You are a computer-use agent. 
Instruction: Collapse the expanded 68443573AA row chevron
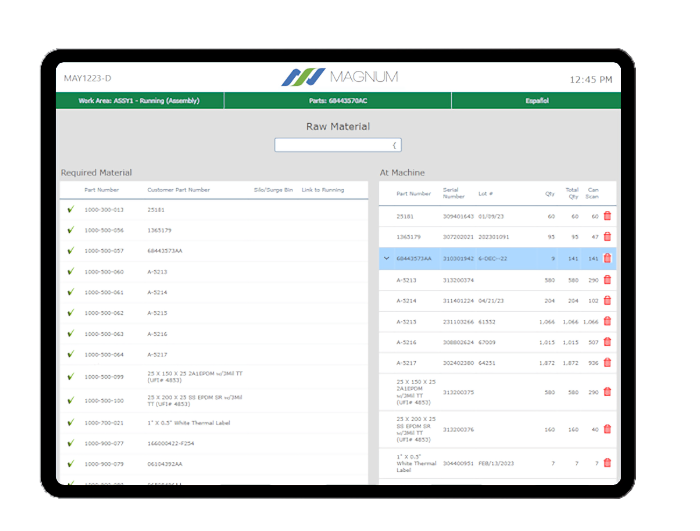(x=387, y=258)
